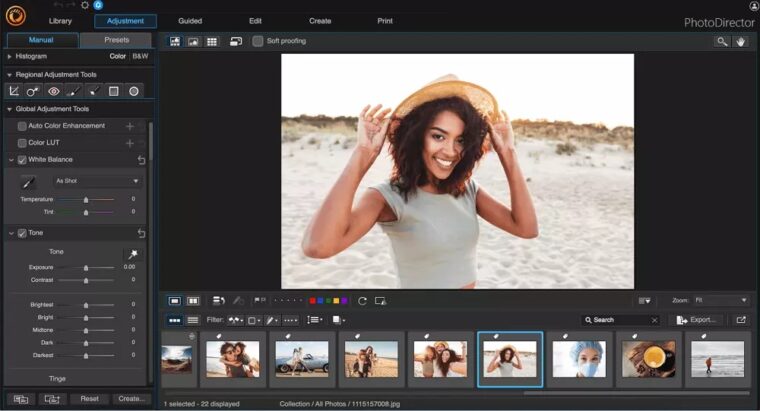Switch histogram to B&W mode
760x411 pixels.
(x=140, y=56)
